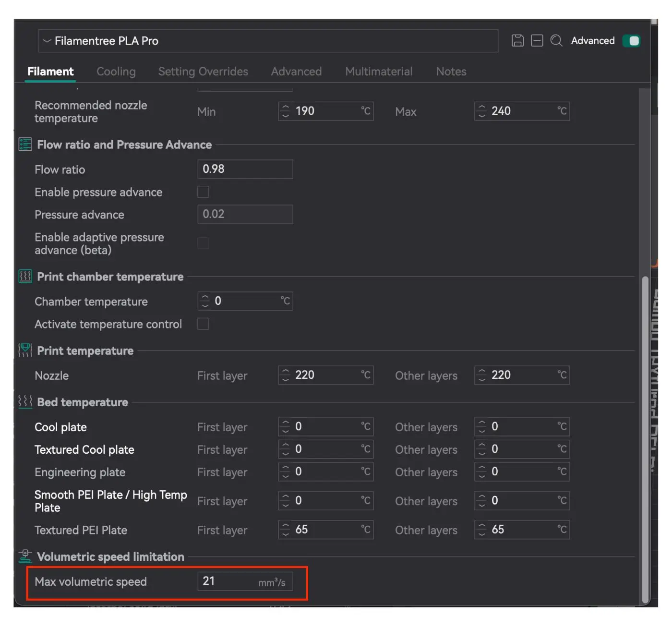Click Bed temperature section icon
This screenshot has width=672, height=628.
pos(25,401)
